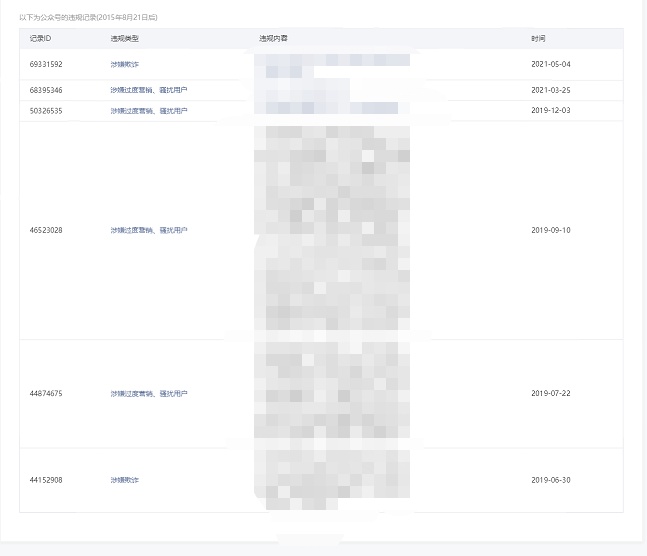647x556 pixels.
Task: Click violation type link for record 44874675
Action: [x=149, y=394]
